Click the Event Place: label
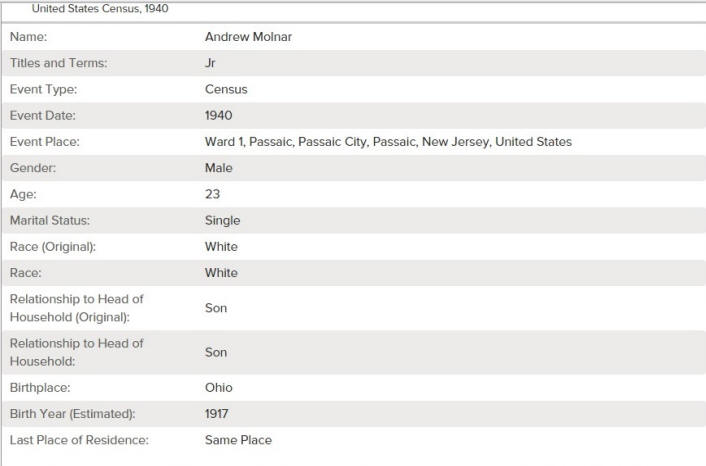The width and height of the screenshot is (706, 466). 45,142
